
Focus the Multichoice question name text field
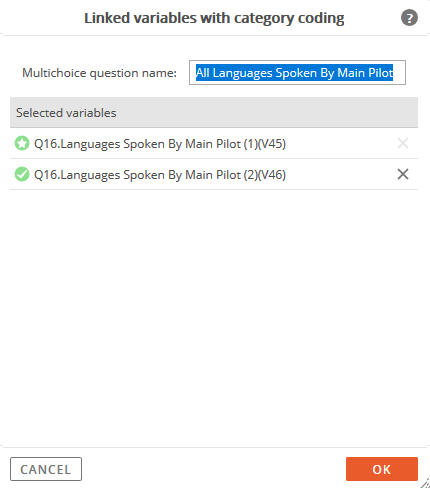[x=297, y=72]
